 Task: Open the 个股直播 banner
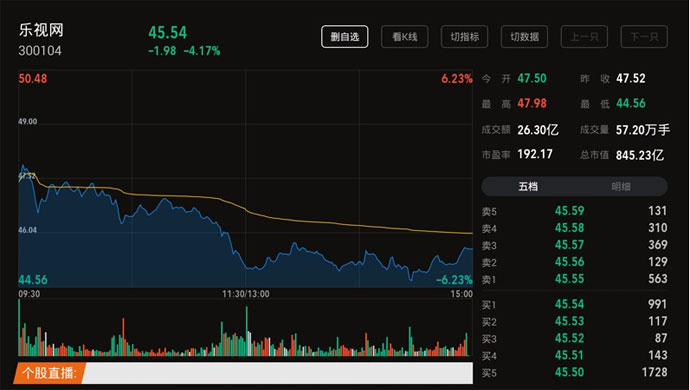pos(243,373)
